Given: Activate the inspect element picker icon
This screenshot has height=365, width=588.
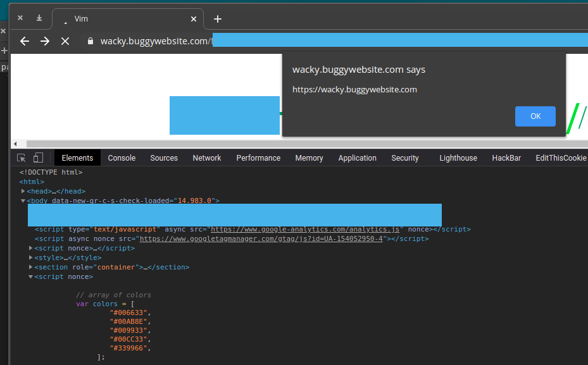Looking at the screenshot, I should click(x=22, y=158).
